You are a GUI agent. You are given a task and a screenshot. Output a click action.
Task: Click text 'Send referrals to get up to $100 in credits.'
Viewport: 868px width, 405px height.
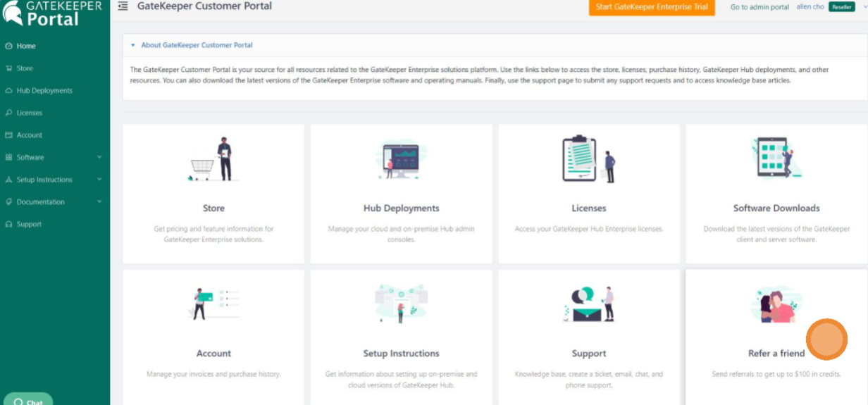click(x=776, y=374)
